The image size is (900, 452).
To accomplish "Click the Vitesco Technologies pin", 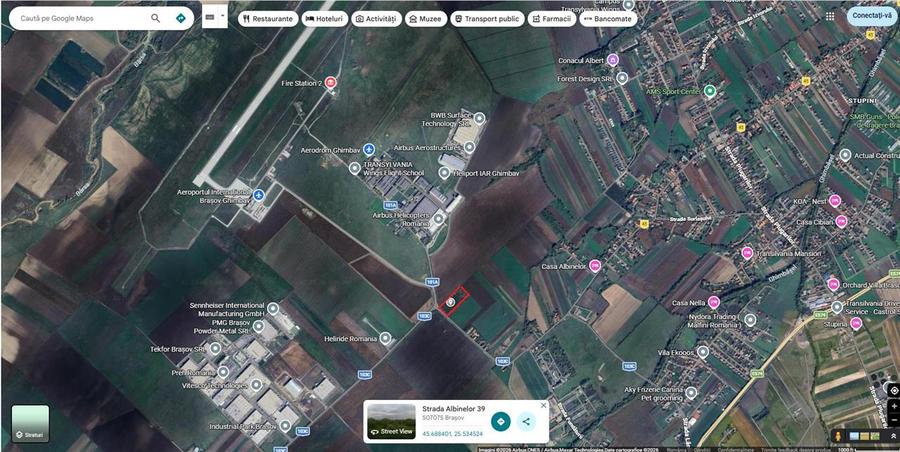I will click(x=256, y=385).
